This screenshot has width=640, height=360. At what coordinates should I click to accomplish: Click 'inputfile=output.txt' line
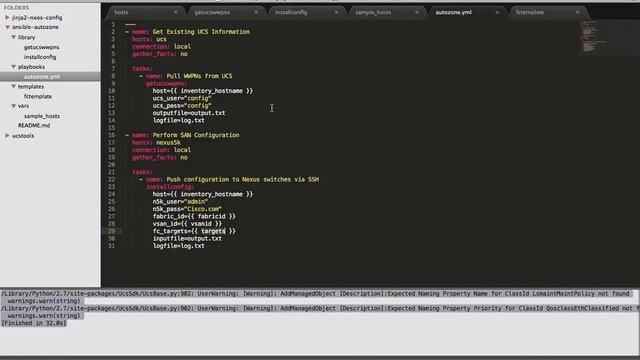(x=187, y=238)
